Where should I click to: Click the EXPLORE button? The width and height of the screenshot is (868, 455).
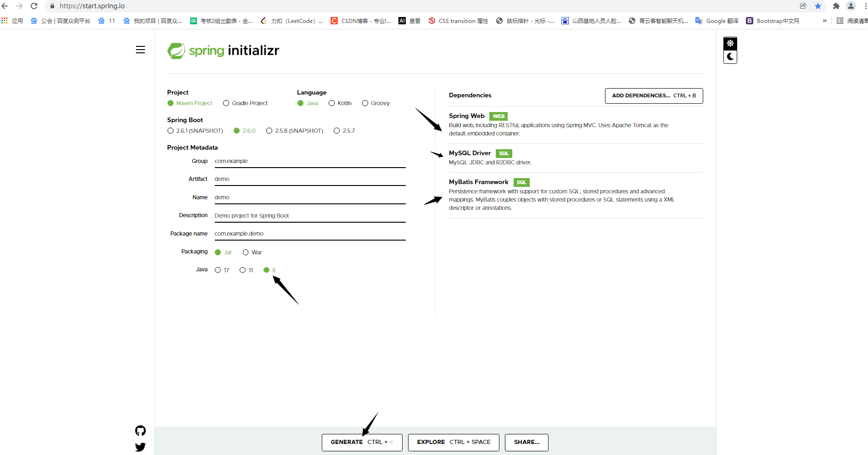(454, 442)
